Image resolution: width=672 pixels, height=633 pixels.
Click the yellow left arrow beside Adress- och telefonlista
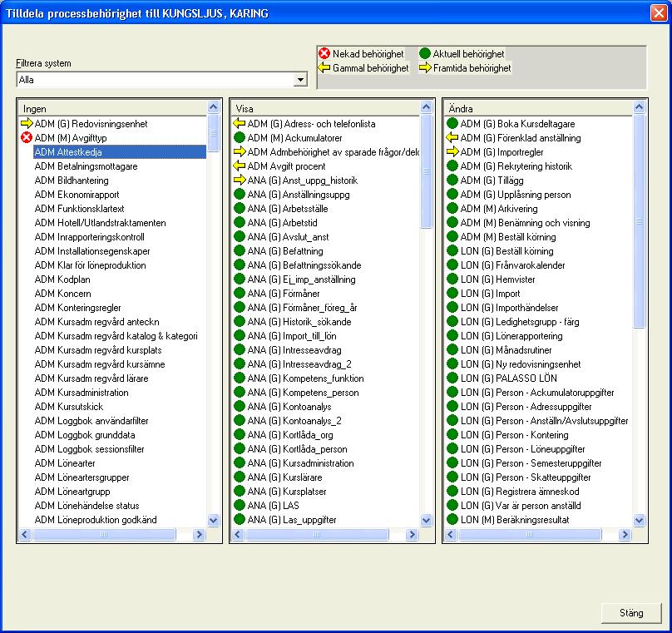pos(240,123)
